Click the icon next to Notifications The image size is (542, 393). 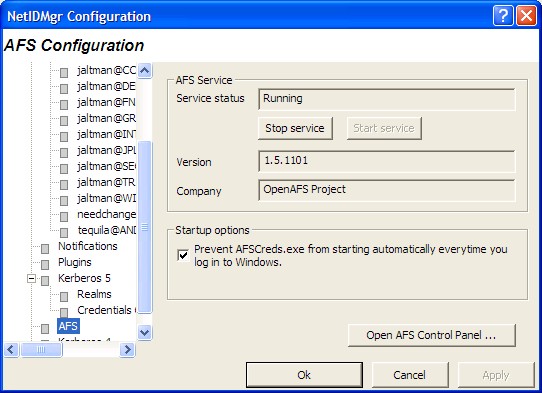45,248
